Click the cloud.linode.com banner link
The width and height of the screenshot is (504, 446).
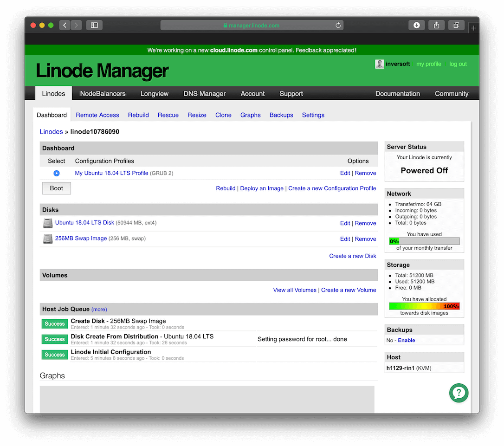click(x=234, y=50)
